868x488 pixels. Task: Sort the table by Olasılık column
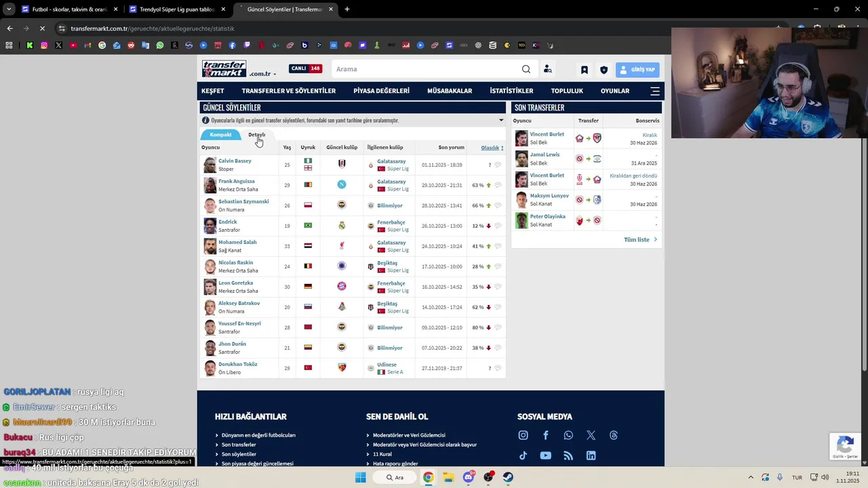click(492, 148)
